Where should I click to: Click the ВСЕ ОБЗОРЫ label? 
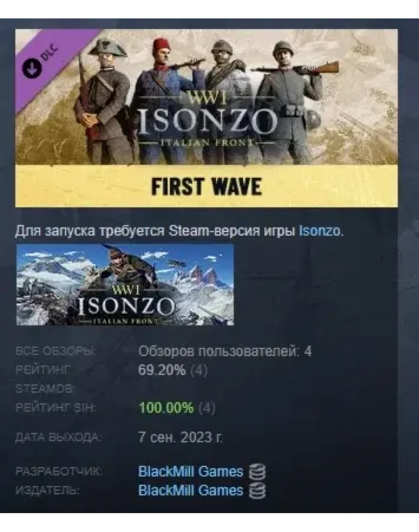pyautogui.click(x=56, y=351)
